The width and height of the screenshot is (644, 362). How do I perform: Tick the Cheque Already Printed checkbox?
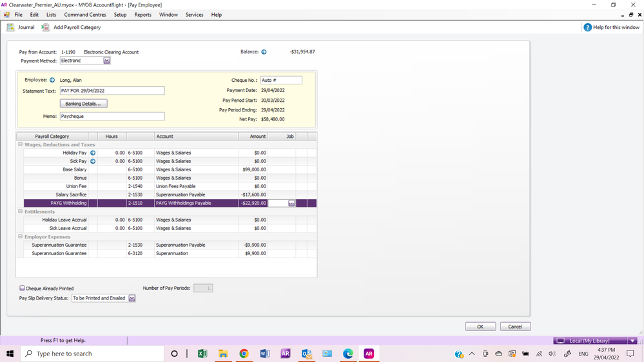click(x=23, y=289)
